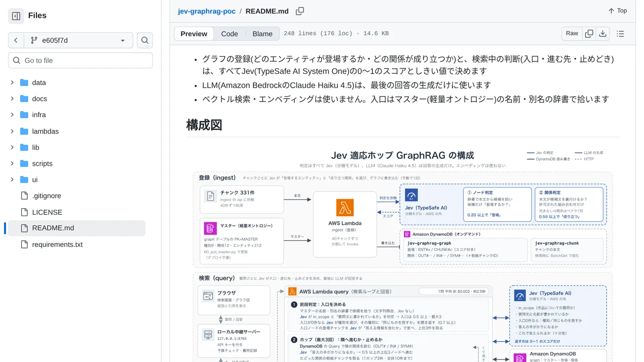Switch to the Preview tab
The image size is (644, 362).
194,34
